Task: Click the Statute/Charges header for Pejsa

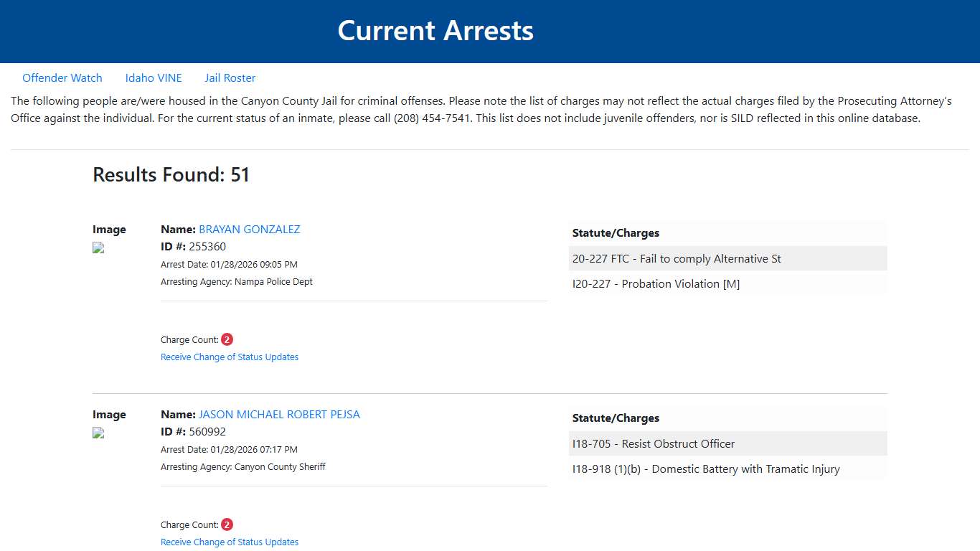Action: 616,418
